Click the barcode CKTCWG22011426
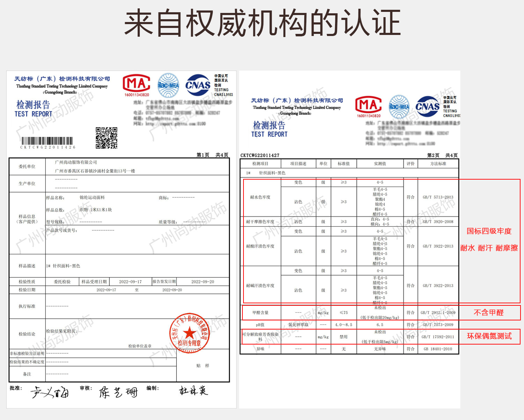524x420 pixels. 48,143
